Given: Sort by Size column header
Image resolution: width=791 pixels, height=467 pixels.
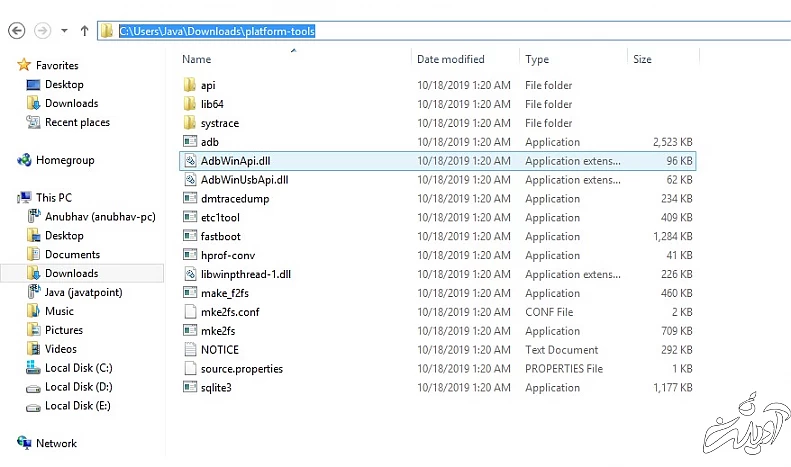Looking at the screenshot, I should [642, 59].
